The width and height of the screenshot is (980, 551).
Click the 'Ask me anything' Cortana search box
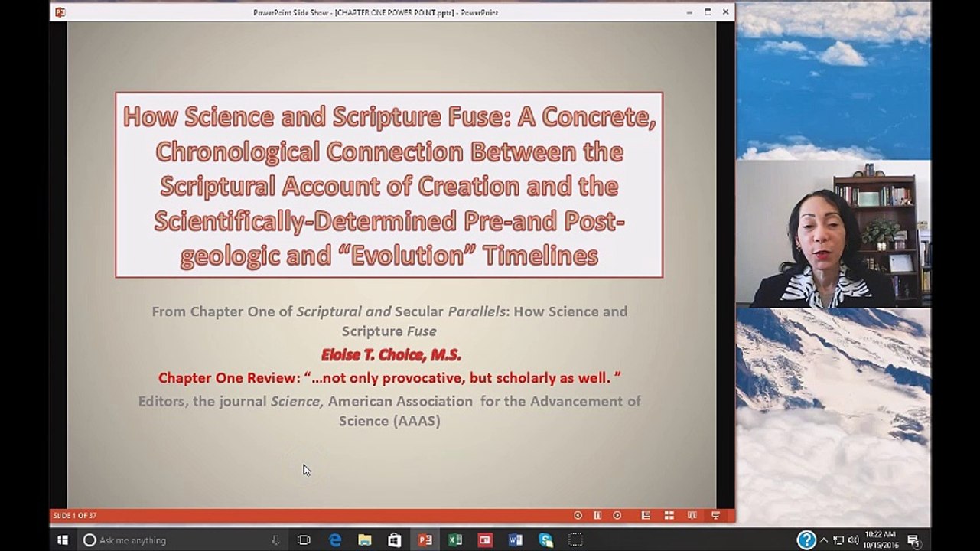point(181,540)
